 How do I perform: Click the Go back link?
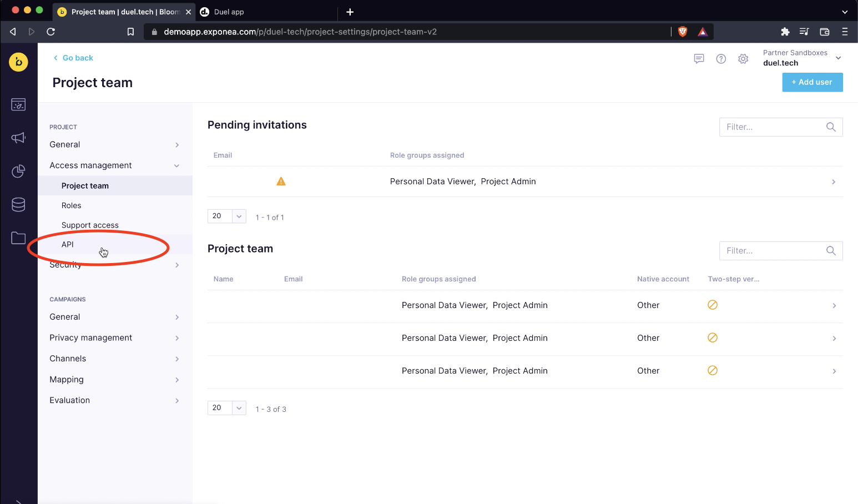pyautogui.click(x=73, y=58)
